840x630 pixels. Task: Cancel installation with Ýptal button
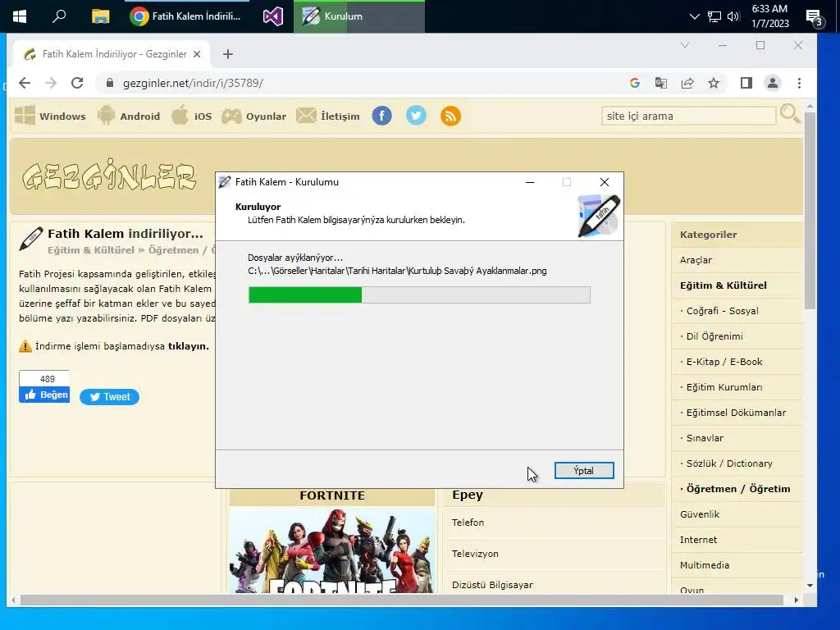click(x=584, y=470)
